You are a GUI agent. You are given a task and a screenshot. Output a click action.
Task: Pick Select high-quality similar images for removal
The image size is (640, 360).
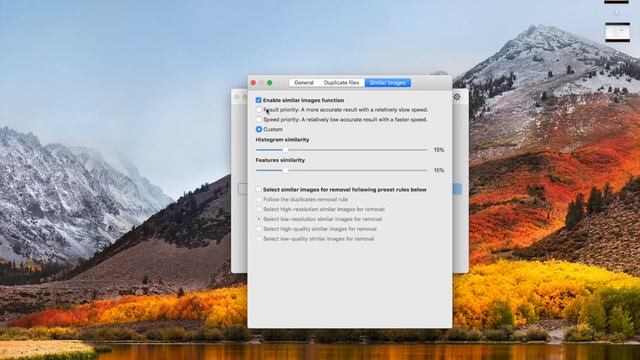coord(259,229)
